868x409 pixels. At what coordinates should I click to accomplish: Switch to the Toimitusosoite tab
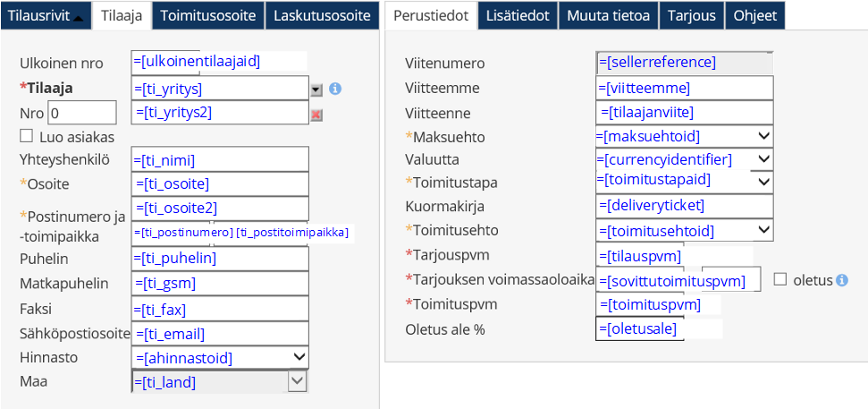209,15
